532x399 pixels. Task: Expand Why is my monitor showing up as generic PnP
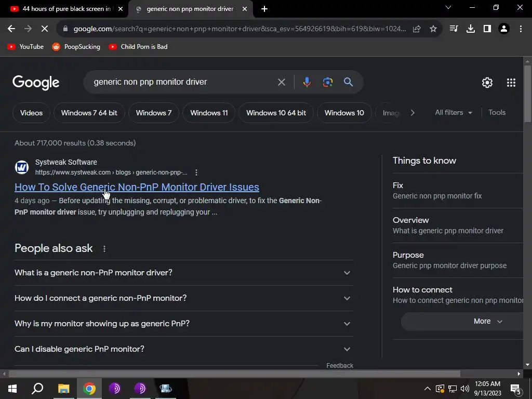click(183, 324)
